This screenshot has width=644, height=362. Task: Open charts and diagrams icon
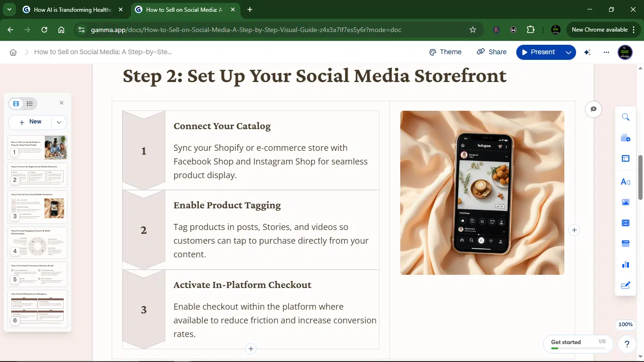click(626, 264)
